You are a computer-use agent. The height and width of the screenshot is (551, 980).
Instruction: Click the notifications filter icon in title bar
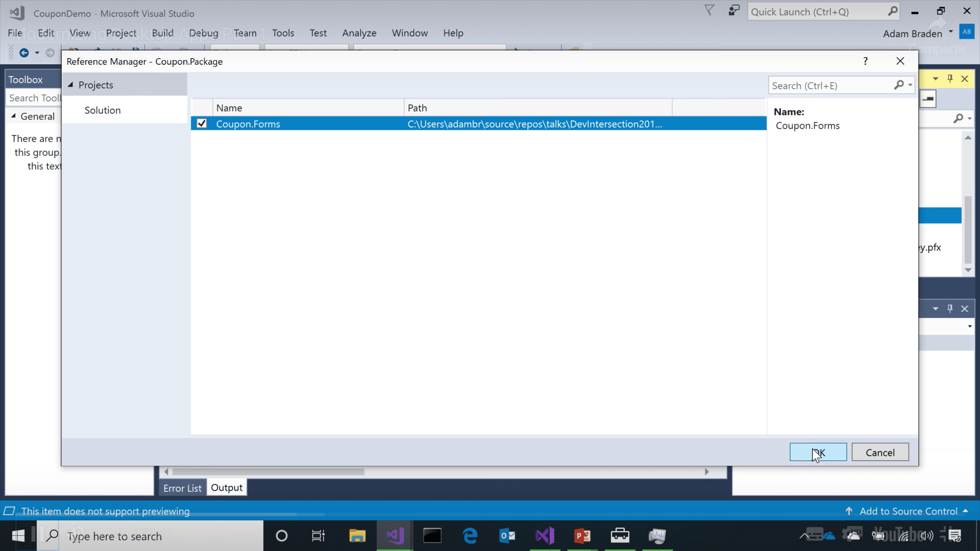click(x=709, y=11)
